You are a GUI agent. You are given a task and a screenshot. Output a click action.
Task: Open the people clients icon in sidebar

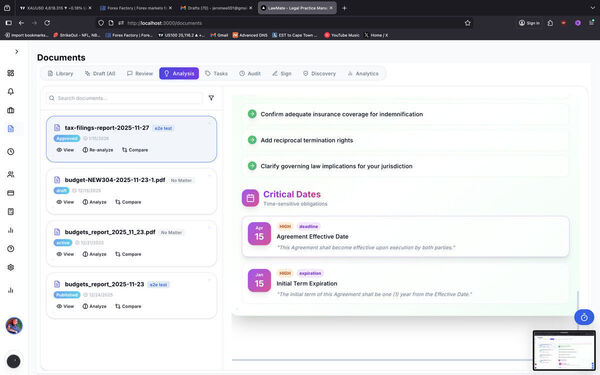pos(11,174)
